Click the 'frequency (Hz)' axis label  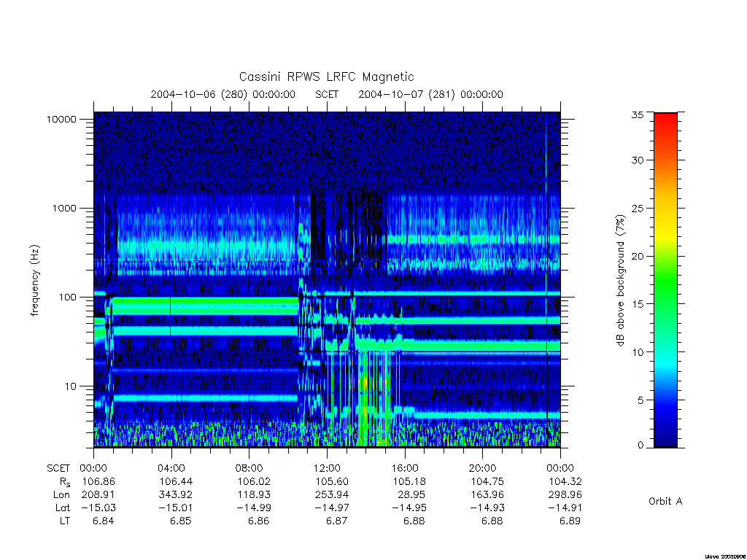[x=35, y=280]
